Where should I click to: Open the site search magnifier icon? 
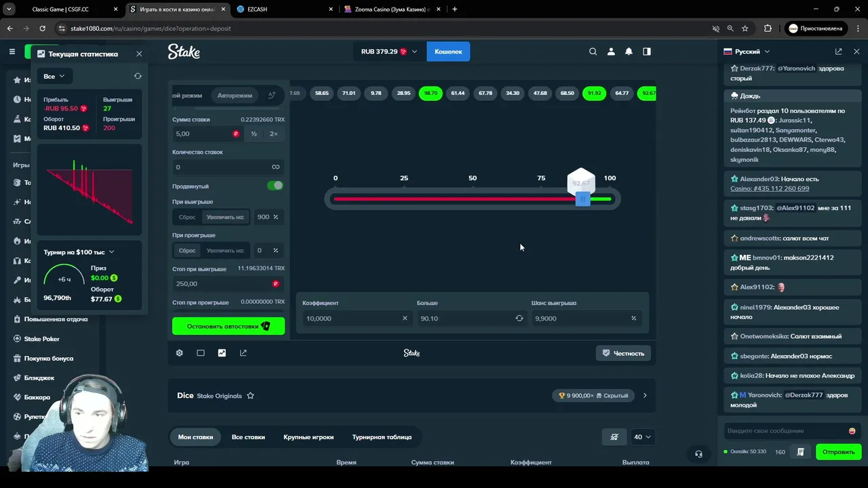[593, 52]
